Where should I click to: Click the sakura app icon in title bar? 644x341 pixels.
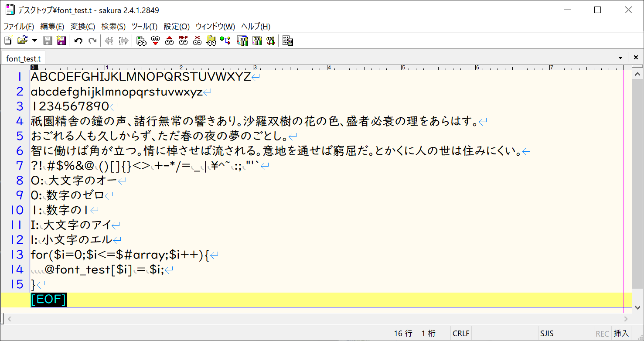[x=10, y=10]
